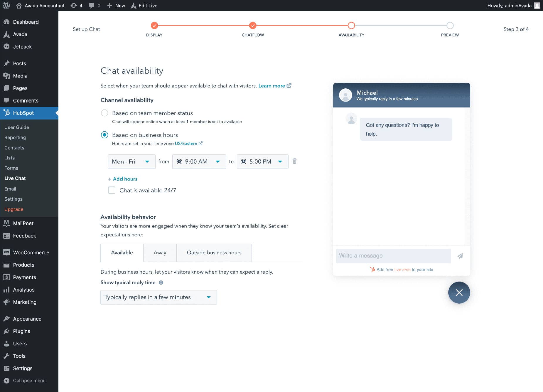Open Typically replies in a few minutes dropdown
The height and width of the screenshot is (392, 543).
158,297
